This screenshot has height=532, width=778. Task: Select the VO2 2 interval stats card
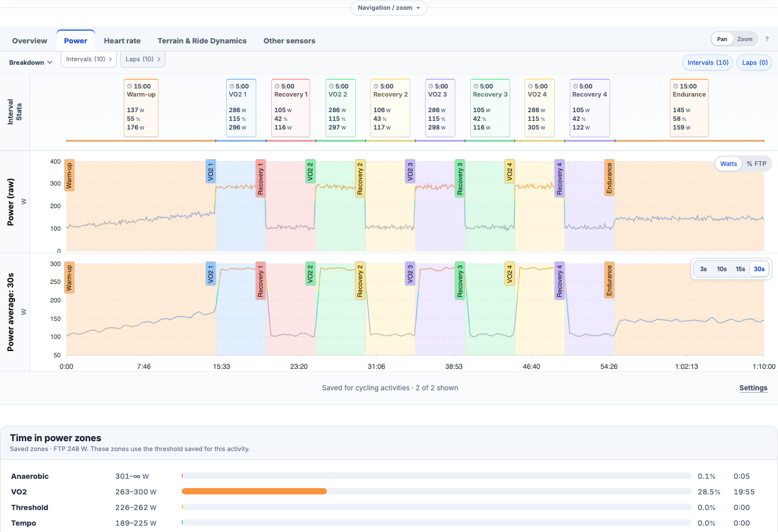[x=340, y=108]
